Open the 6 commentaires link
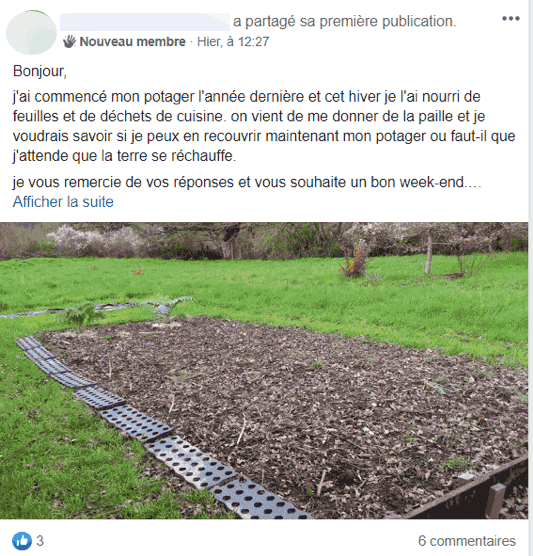Image resolution: width=533 pixels, height=556 pixels. point(467,541)
